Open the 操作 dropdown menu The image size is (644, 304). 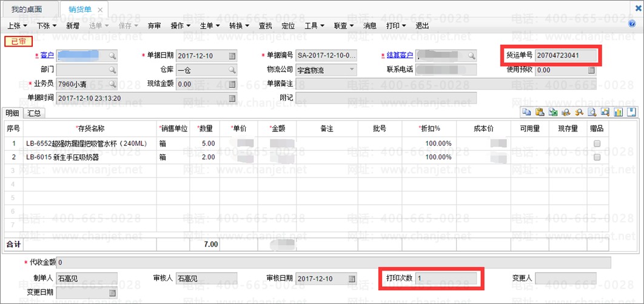click(181, 25)
